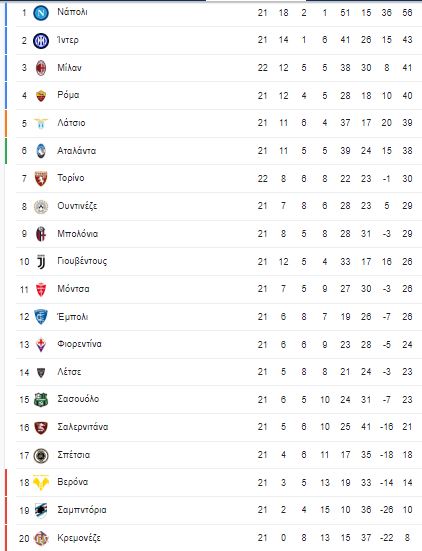Select the Σαλερνιτάνα team row
This screenshot has width=422, height=551.
click(219, 427)
